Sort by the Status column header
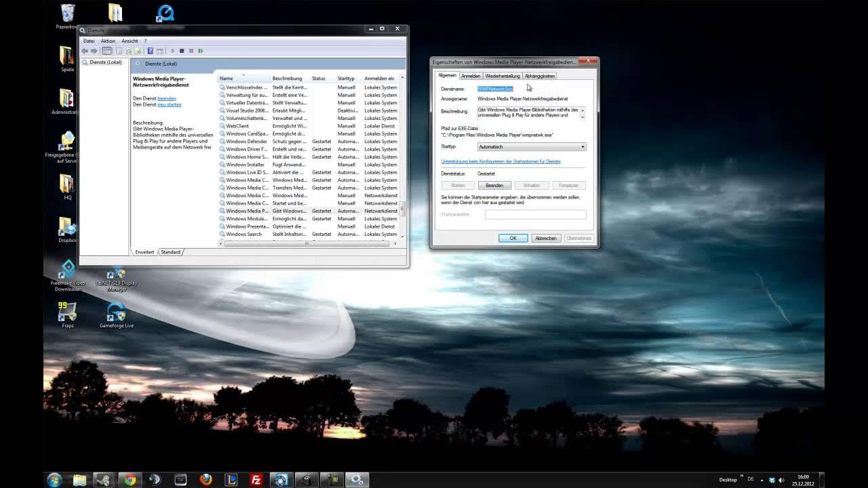Viewport: 868px width, 488px height. (x=323, y=78)
